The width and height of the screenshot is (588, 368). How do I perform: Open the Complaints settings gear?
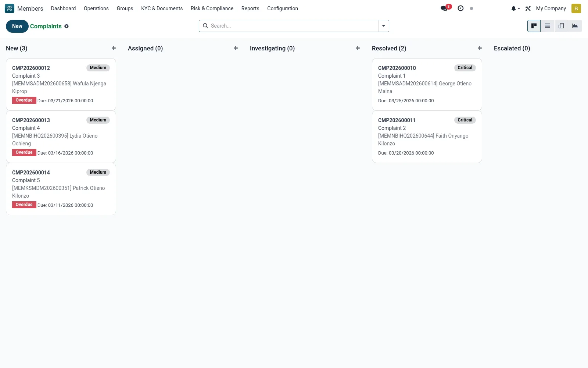tap(67, 26)
